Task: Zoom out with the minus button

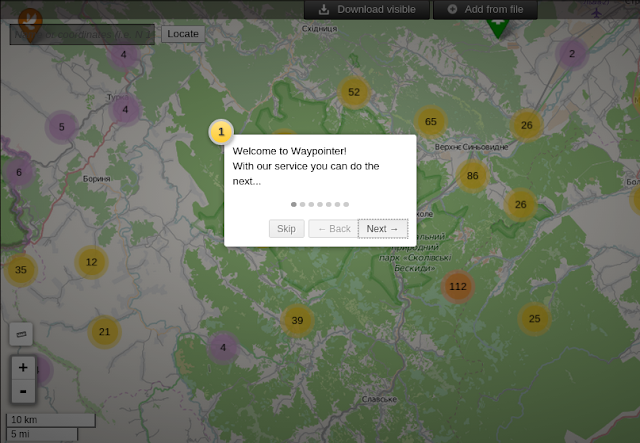Action: coord(23,391)
